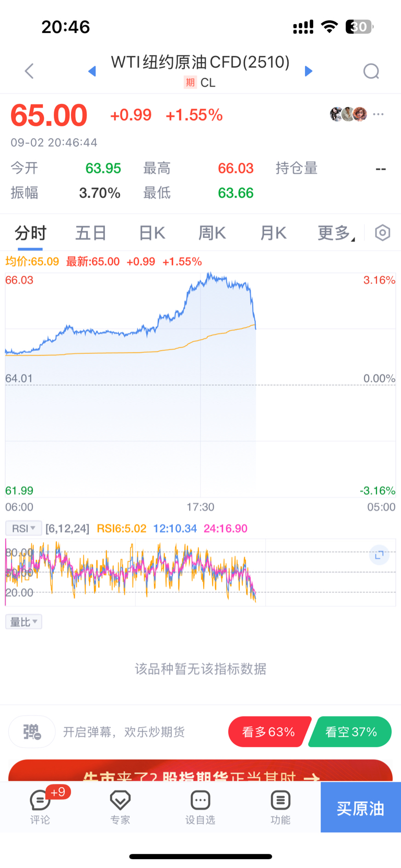The width and height of the screenshot is (401, 868).
Task: Open the RSI indicator dropdown
Action: click(x=23, y=528)
